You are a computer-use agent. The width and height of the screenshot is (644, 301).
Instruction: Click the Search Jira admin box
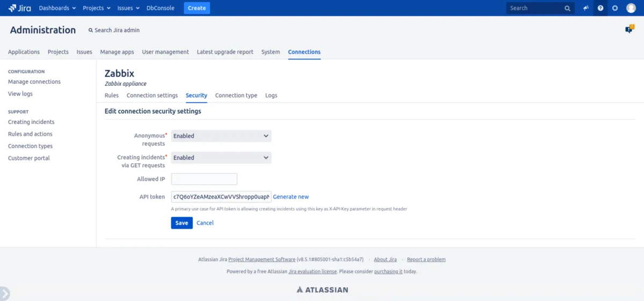coord(114,30)
